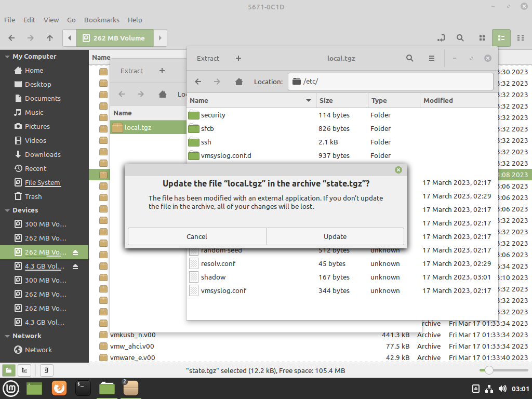
Task: Open search in local.tgz archive window
Action: click(410, 58)
